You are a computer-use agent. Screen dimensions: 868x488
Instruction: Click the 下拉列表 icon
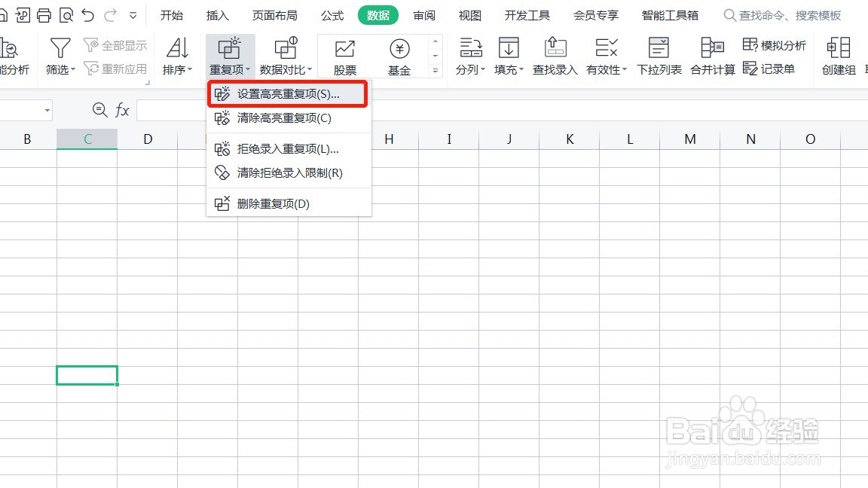click(659, 49)
